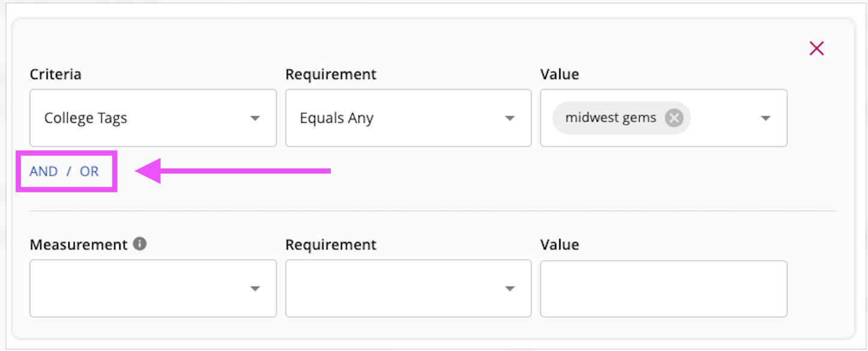The image size is (868, 351).
Task: Click the College Tags text in Criteria box
Action: coord(86,118)
